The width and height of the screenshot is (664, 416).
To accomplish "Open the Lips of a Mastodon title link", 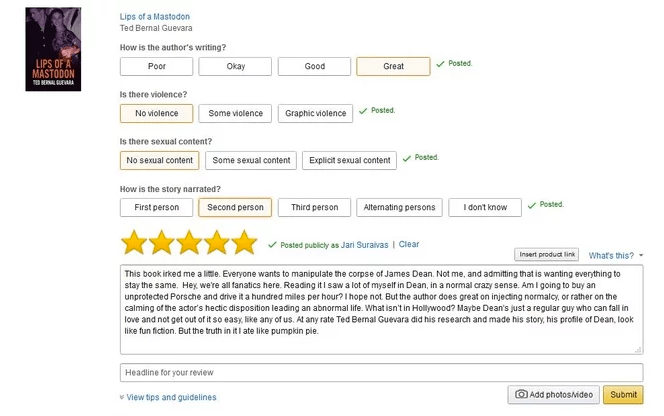I will pyautogui.click(x=155, y=17).
